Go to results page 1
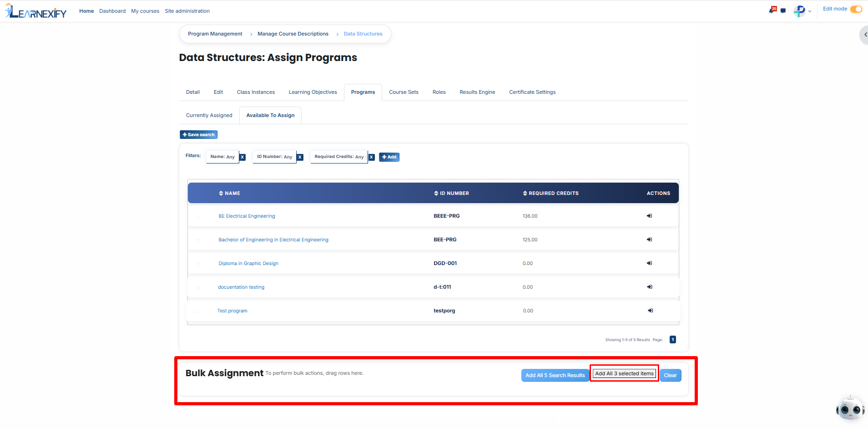The width and height of the screenshot is (868, 429). coord(673,340)
